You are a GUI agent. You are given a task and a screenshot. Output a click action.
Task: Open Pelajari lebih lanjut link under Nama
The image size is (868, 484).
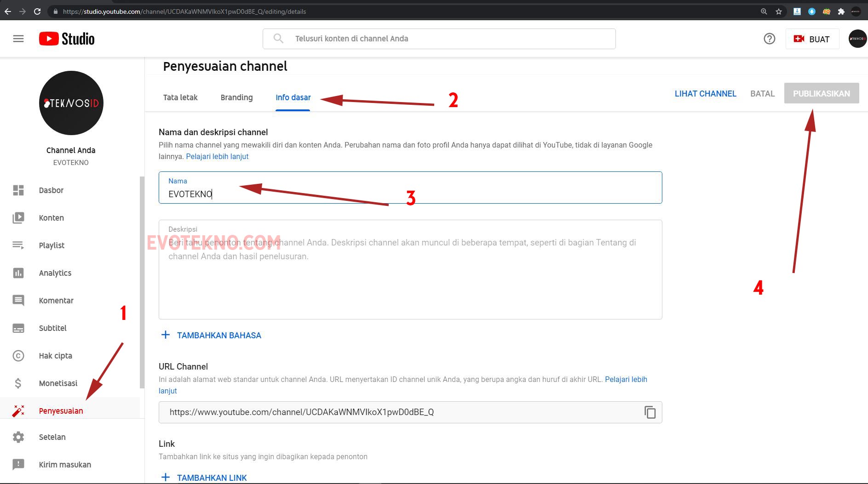click(x=217, y=156)
